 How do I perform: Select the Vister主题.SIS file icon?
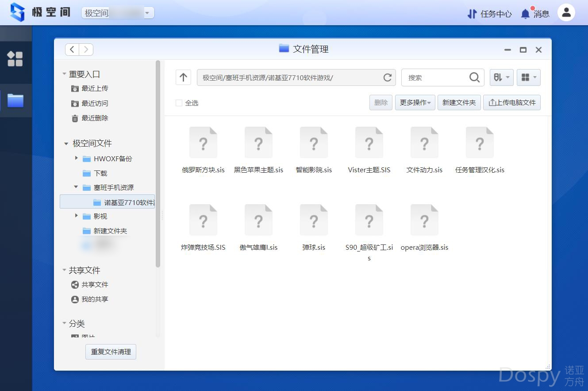coord(369,143)
